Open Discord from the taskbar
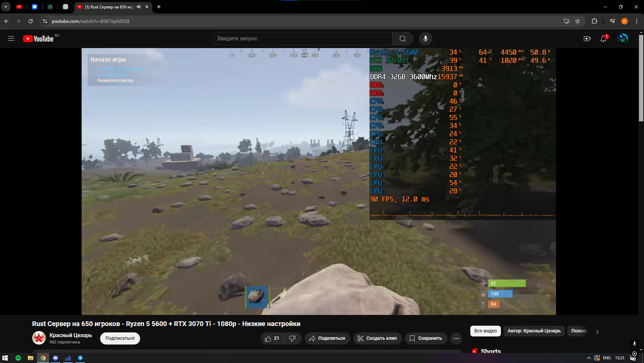 (55, 358)
